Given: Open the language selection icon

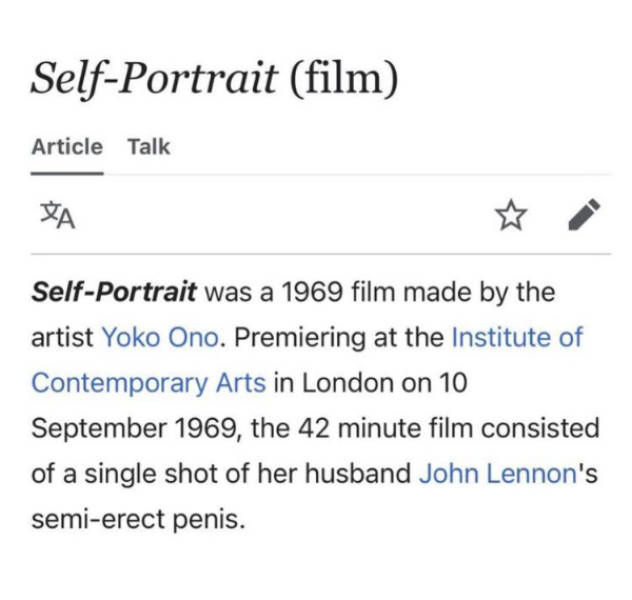Looking at the screenshot, I should click(x=56, y=214).
